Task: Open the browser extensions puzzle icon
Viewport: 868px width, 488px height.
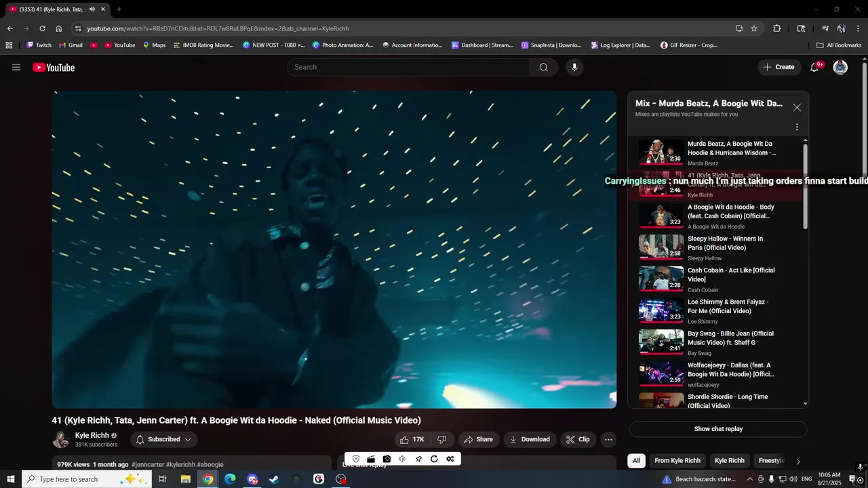Action: 777,28
